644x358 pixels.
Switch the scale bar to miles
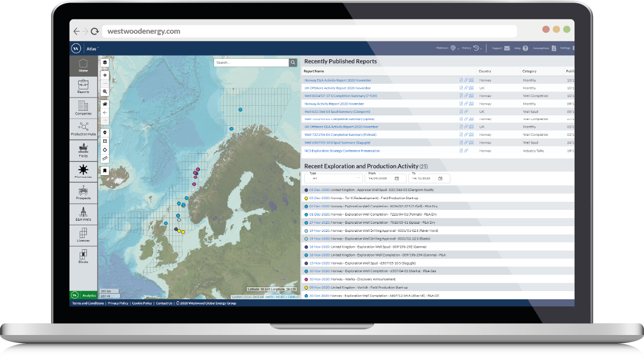coord(106,296)
